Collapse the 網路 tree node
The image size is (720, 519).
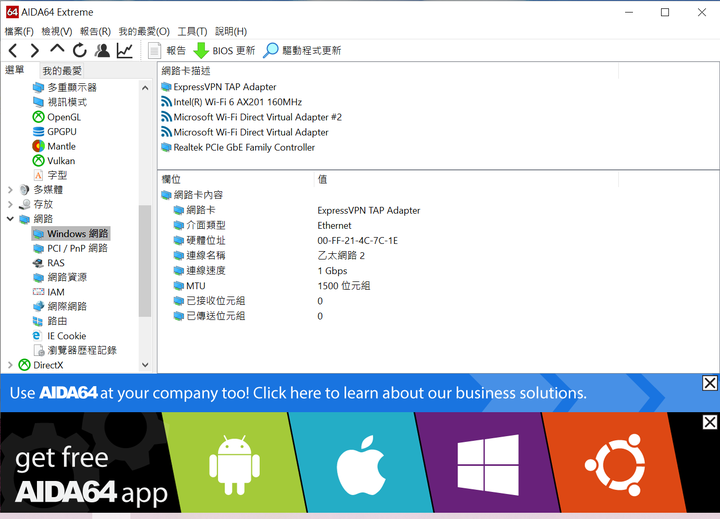coord(10,219)
